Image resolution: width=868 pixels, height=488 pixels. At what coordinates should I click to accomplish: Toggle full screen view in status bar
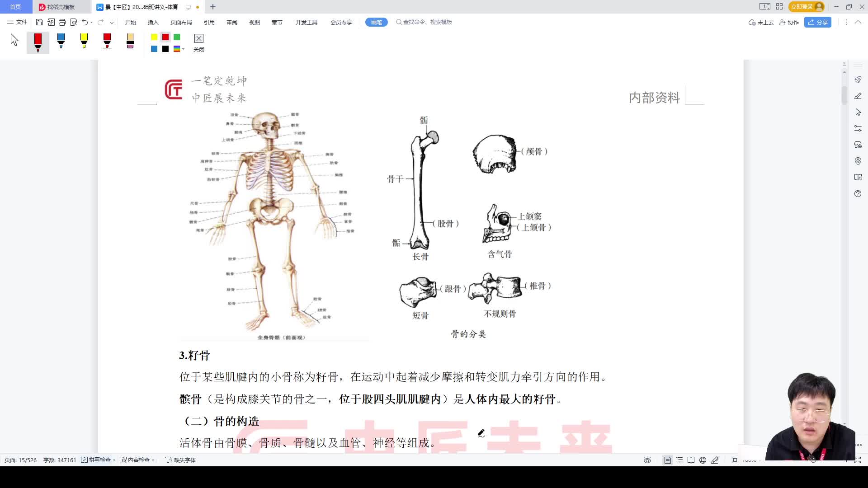[734, 460]
